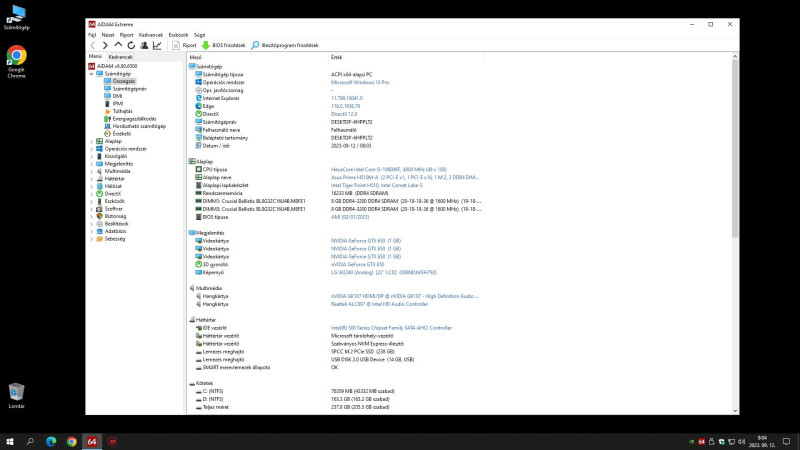
Task: Select Google Chrome desktop shortcut
Action: click(x=16, y=62)
